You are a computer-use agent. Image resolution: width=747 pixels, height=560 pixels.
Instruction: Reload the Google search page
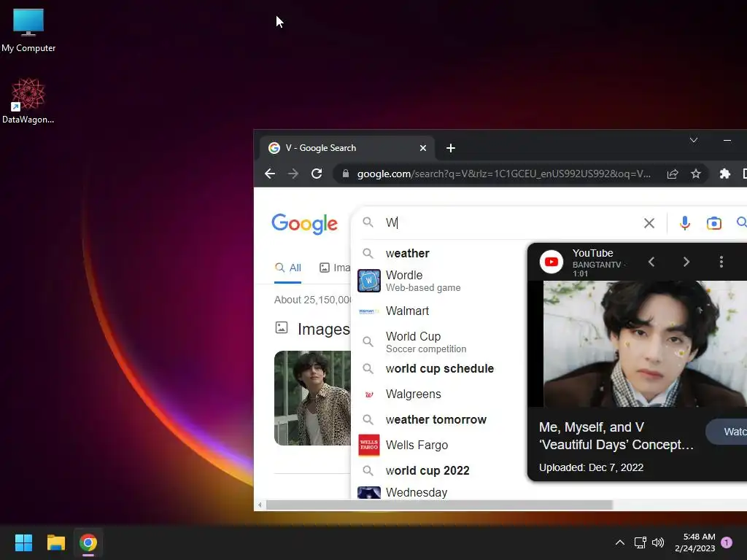[317, 174]
